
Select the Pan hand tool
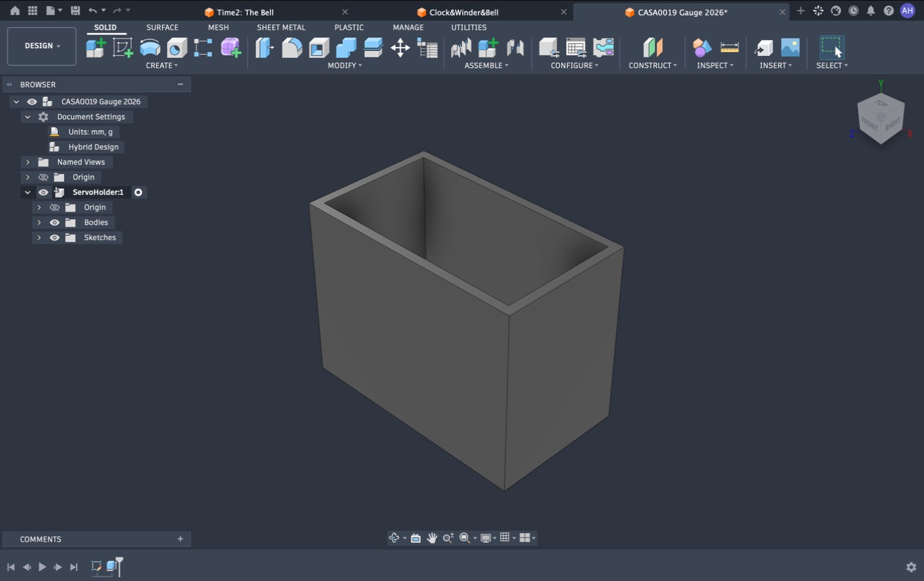coord(432,538)
